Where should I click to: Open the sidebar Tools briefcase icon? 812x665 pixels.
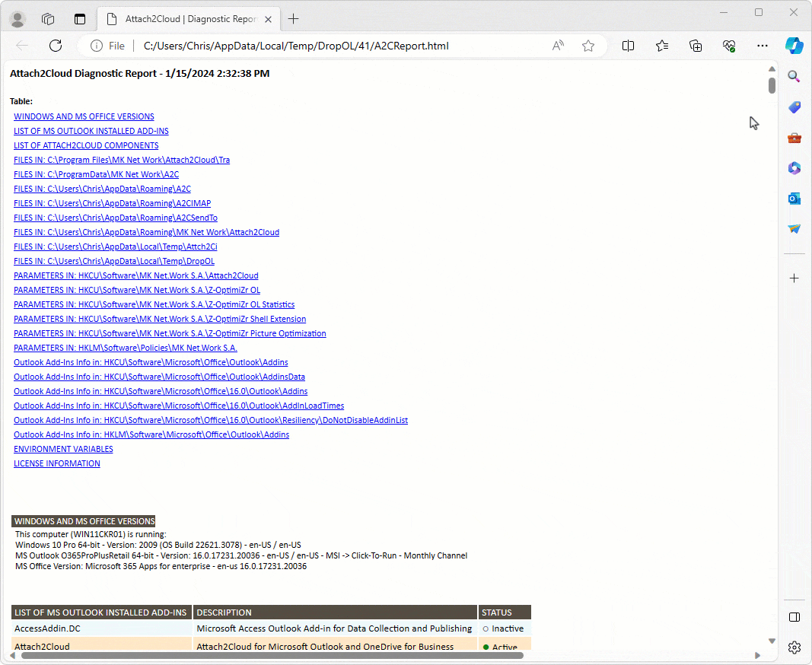coord(794,138)
